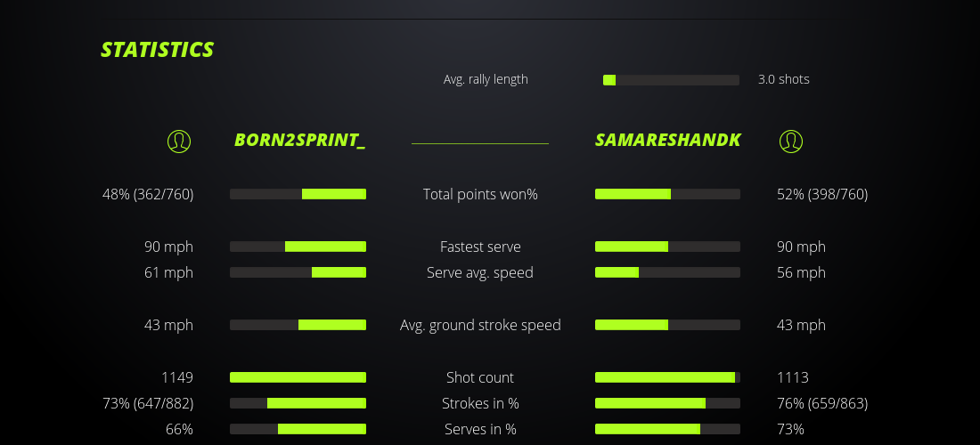The width and height of the screenshot is (980, 445).
Task: Click the Shot count label
Action: pos(480,377)
